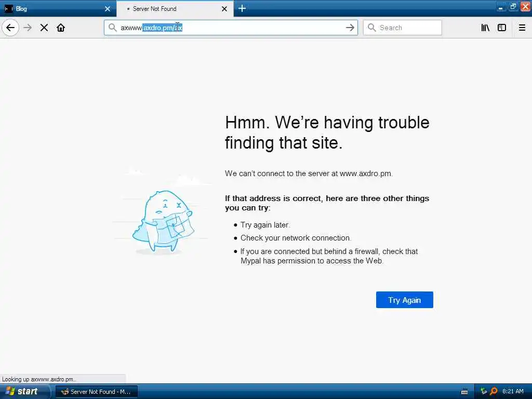
Task: Click the Try Again button
Action: [x=404, y=300]
